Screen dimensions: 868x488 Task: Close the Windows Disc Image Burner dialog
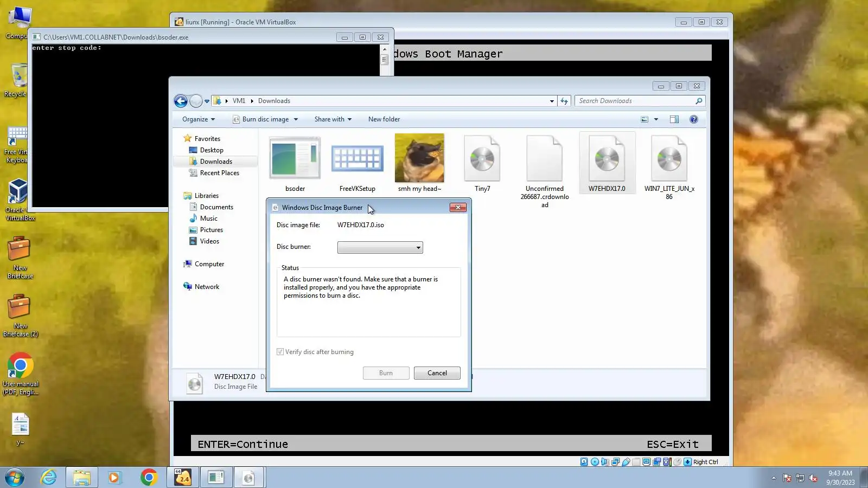458,207
